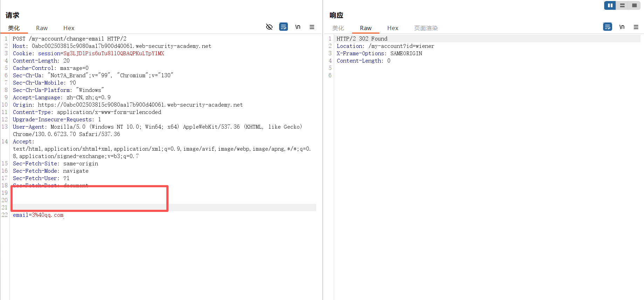Toggle word wrap icon in response panel
The height and width of the screenshot is (300, 644).
pos(607,27)
